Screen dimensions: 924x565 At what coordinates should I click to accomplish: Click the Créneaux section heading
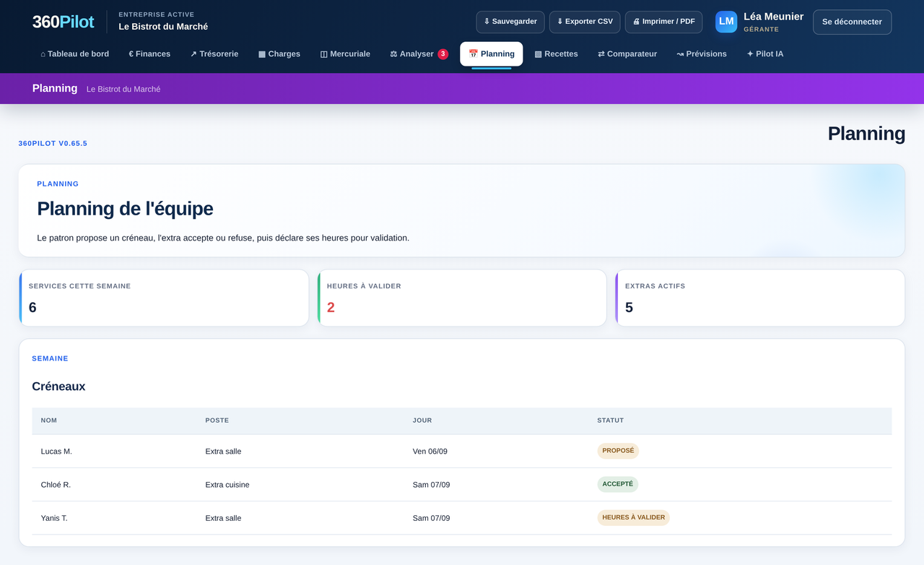[58, 387]
